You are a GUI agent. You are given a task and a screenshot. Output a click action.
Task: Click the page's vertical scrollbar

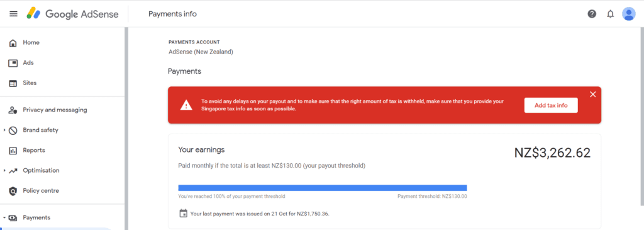coord(641,115)
